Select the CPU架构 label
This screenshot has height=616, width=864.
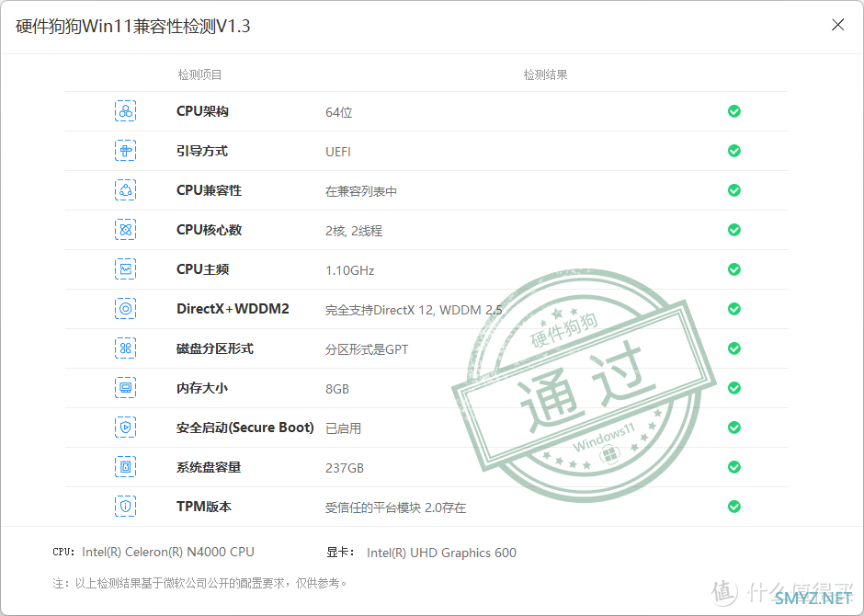(x=202, y=111)
